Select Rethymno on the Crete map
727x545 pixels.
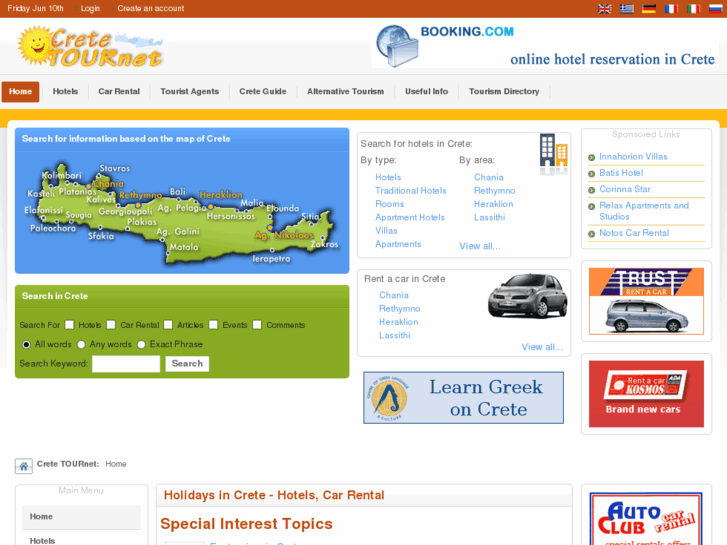pos(140,195)
